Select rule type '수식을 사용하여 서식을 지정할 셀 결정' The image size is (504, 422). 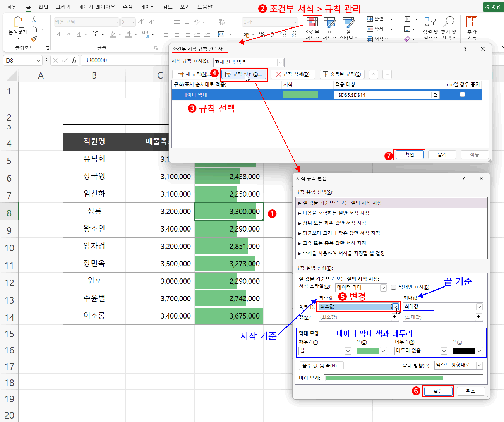(391, 253)
